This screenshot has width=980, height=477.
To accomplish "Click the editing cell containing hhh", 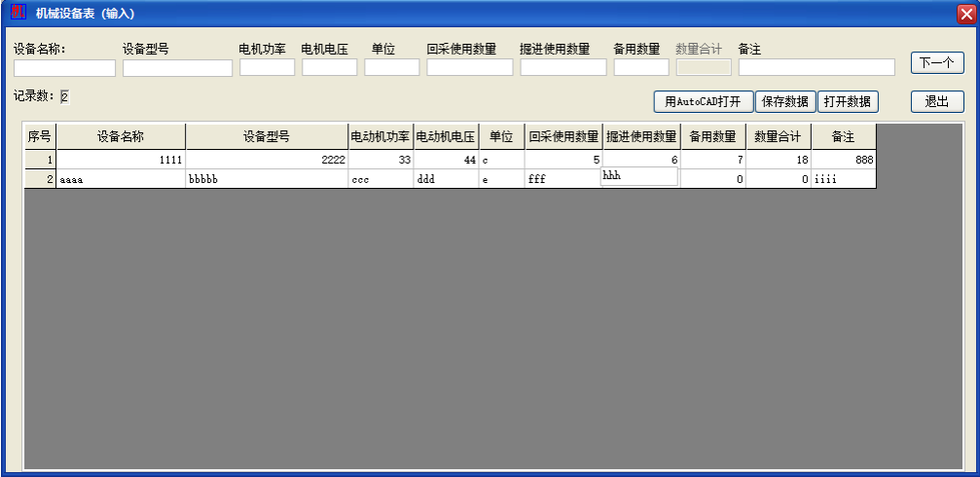I will 639,176.
